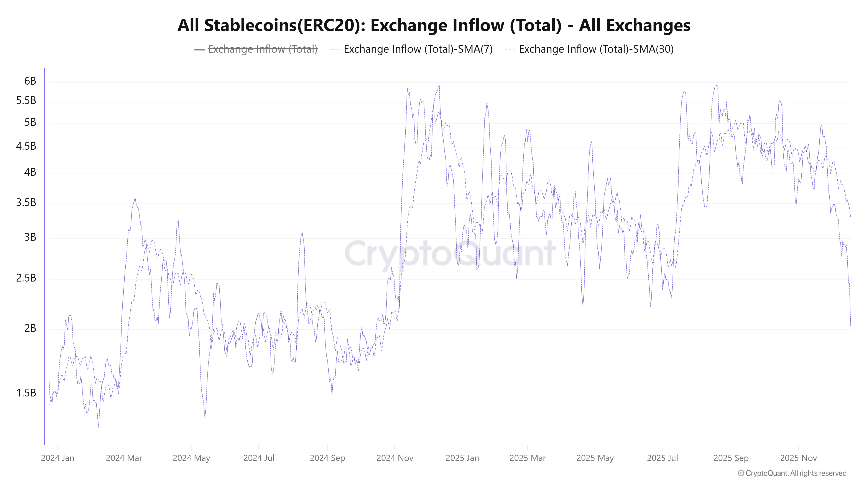Image resolution: width=868 pixels, height=488 pixels.
Task: Toggle the struck-through Exchange Inflow (Total) legend entry
Action: pos(263,49)
